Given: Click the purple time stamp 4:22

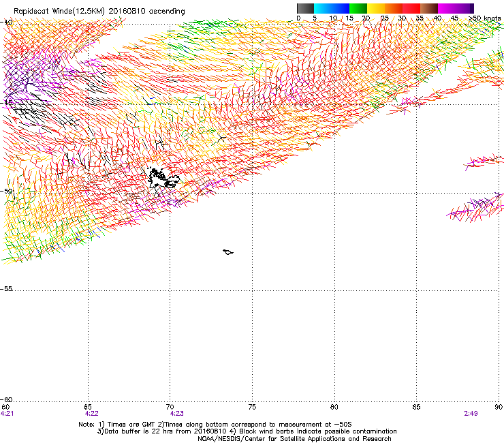Looking at the screenshot, I should click(x=92, y=414).
